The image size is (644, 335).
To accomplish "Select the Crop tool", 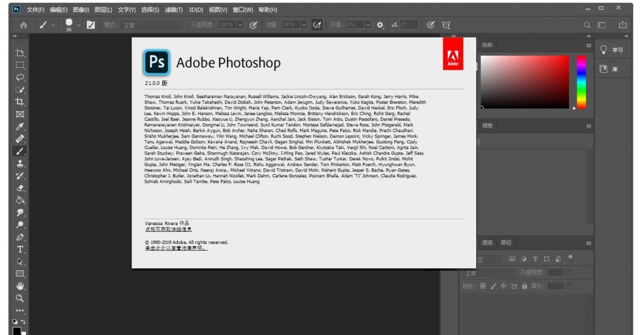I will (19, 102).
